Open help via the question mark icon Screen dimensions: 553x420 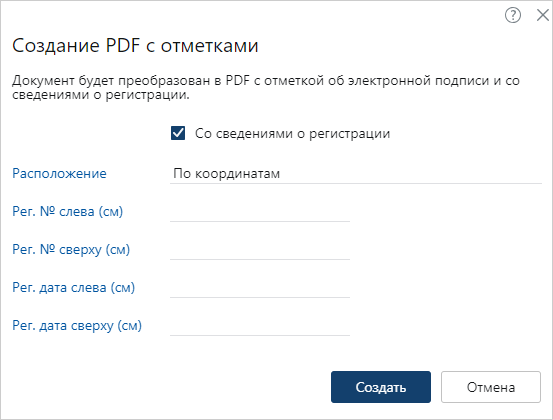(x=512, y=15)
